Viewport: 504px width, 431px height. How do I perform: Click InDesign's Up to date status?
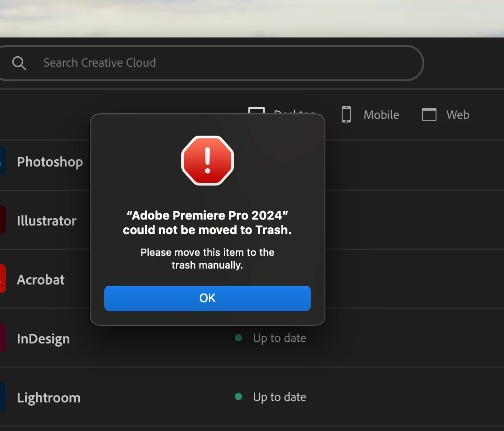pos(279,338)
